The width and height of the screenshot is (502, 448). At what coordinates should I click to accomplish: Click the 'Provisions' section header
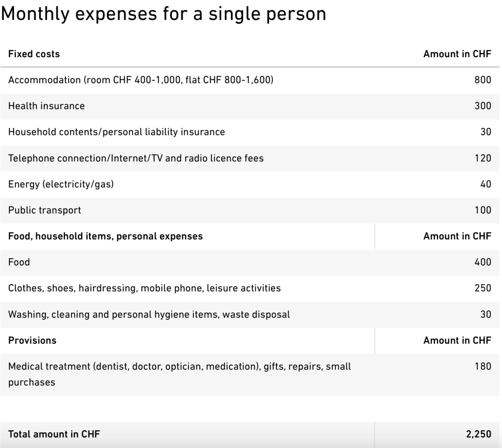point(32,341)
